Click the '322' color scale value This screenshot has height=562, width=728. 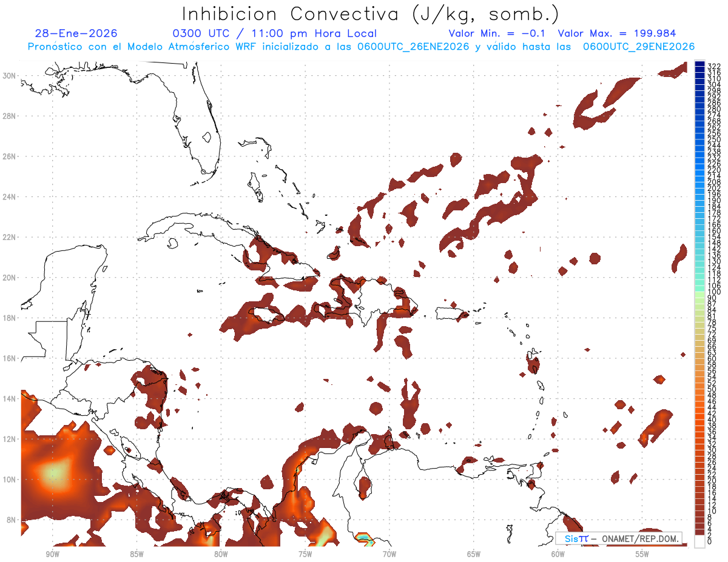coord(713,65)
